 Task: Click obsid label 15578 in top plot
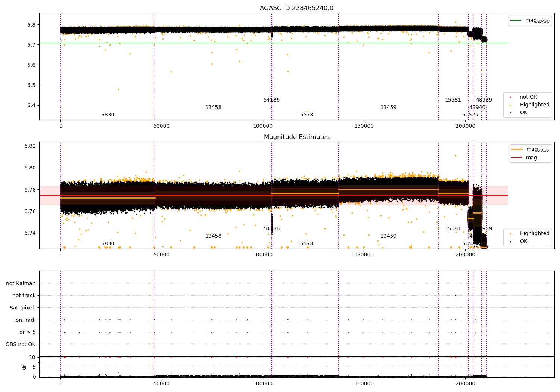[x=305, y=115]
